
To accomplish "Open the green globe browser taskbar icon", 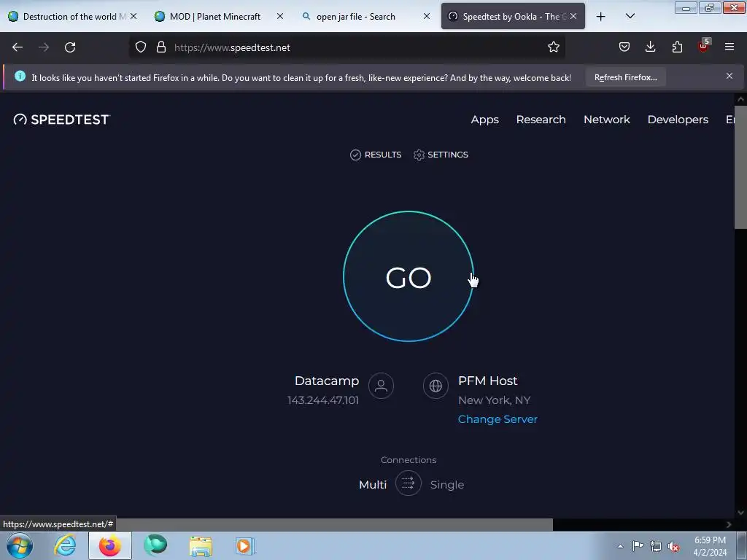I will click(x=155, y=545).
